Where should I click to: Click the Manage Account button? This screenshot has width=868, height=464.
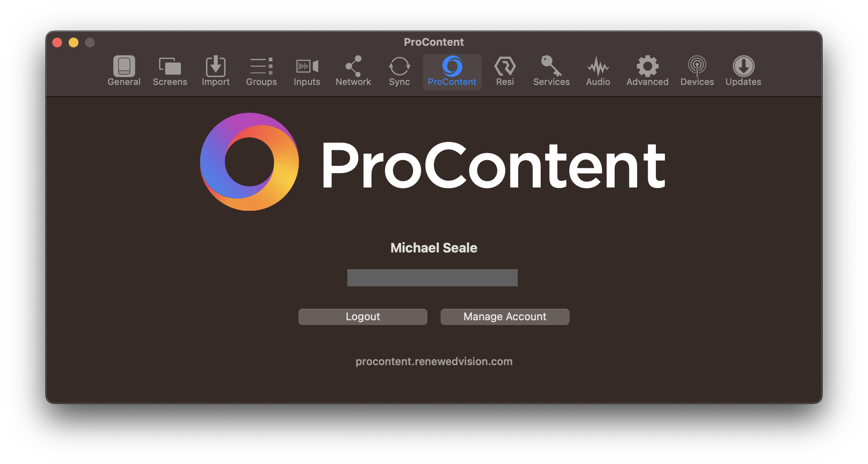[x=505, y=317]
